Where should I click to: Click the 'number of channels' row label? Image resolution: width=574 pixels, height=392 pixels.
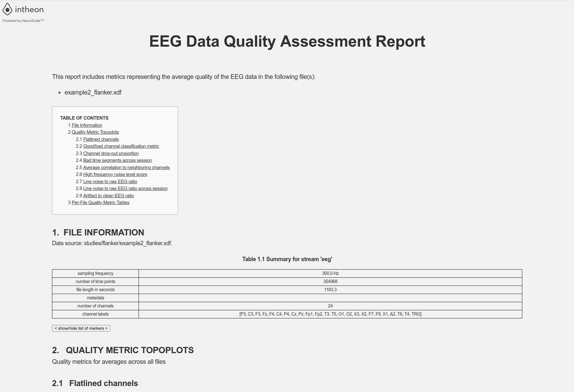(95, 306)
